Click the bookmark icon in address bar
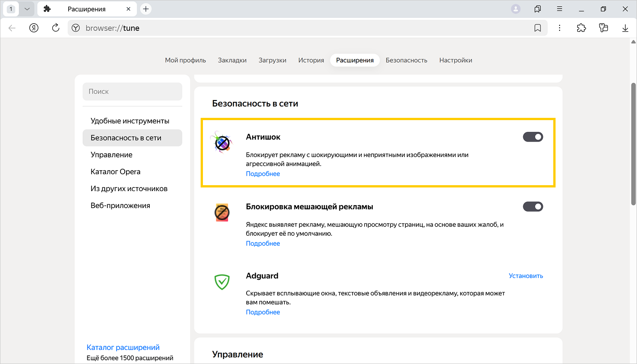 pyautogui.click(x=537, y=28)
